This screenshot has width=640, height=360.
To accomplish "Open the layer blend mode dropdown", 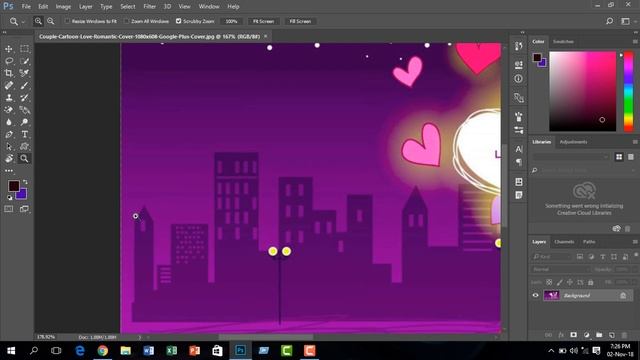I will [560, 269].
